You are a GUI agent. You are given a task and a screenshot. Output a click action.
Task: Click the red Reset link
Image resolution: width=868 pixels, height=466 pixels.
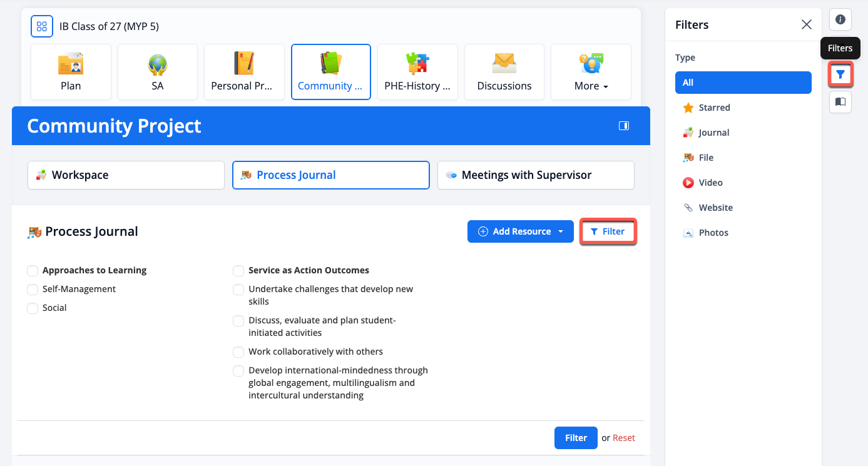(x=623, y=438)
